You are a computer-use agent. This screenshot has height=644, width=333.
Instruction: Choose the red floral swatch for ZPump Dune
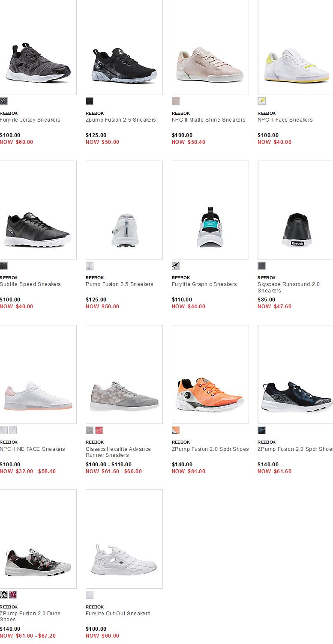pos(13,595)
